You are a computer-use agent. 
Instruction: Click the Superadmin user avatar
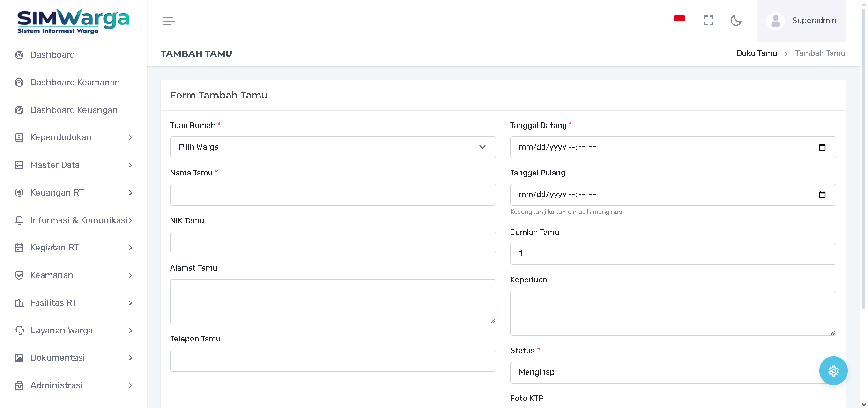point(775,21)
